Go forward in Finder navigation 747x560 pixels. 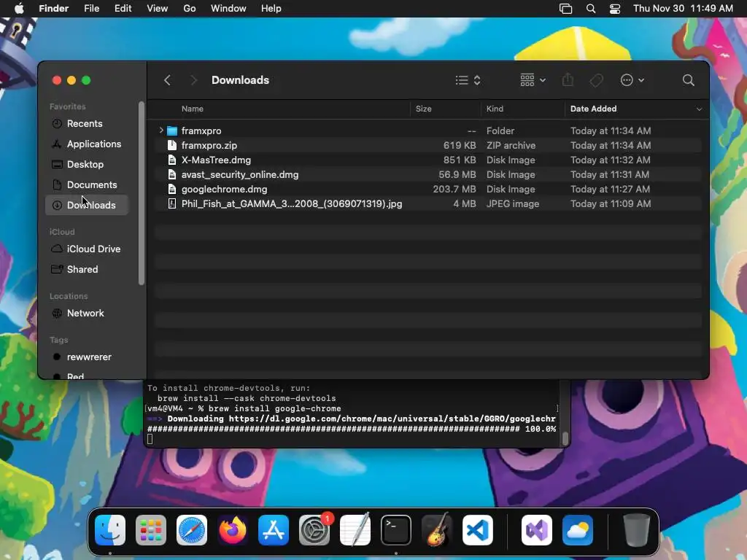[193, 80]
